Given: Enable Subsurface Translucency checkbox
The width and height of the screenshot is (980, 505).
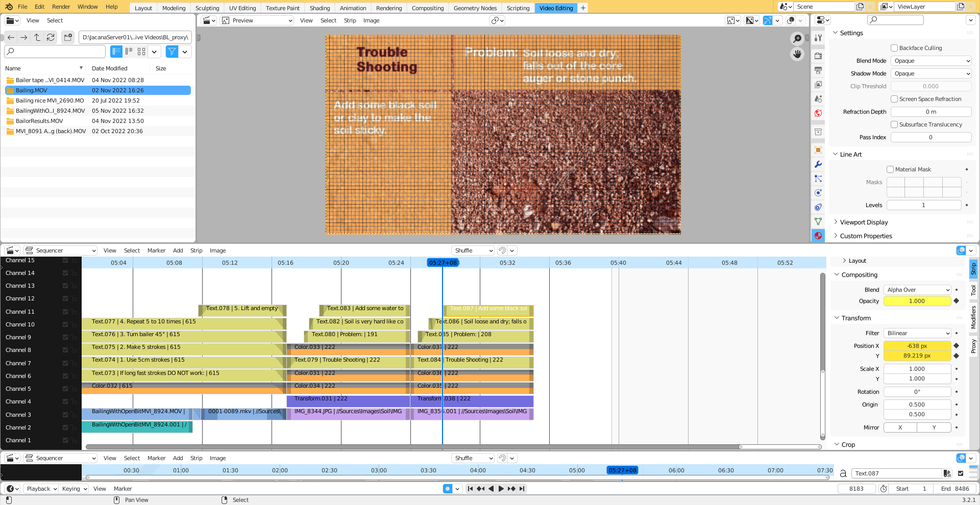Looking at the screenshot, I should [x=894, y=124].
